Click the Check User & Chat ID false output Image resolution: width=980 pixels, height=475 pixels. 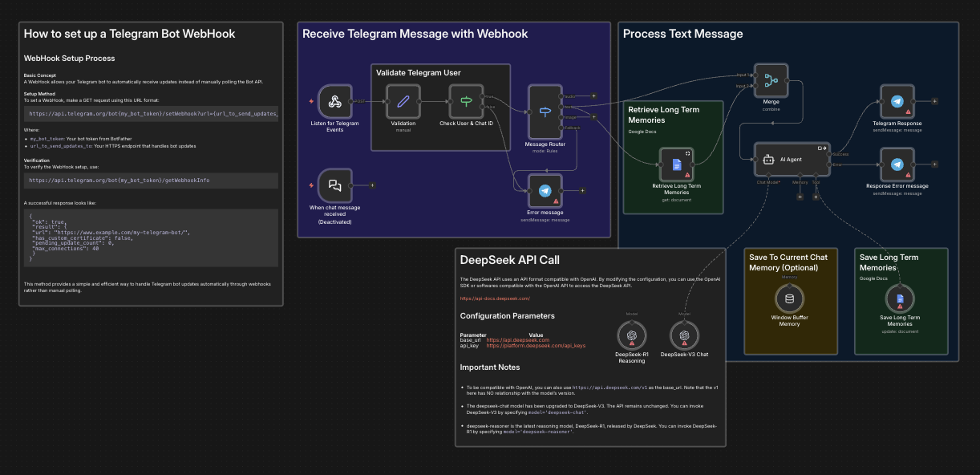pyautogui.click(x=484, y=107)
